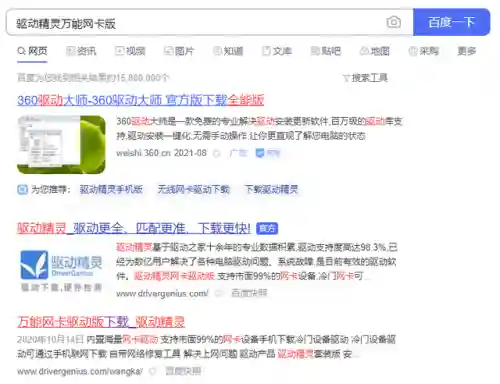Open the 采购 tab
The image size is (500, 384).
(424, 51)
